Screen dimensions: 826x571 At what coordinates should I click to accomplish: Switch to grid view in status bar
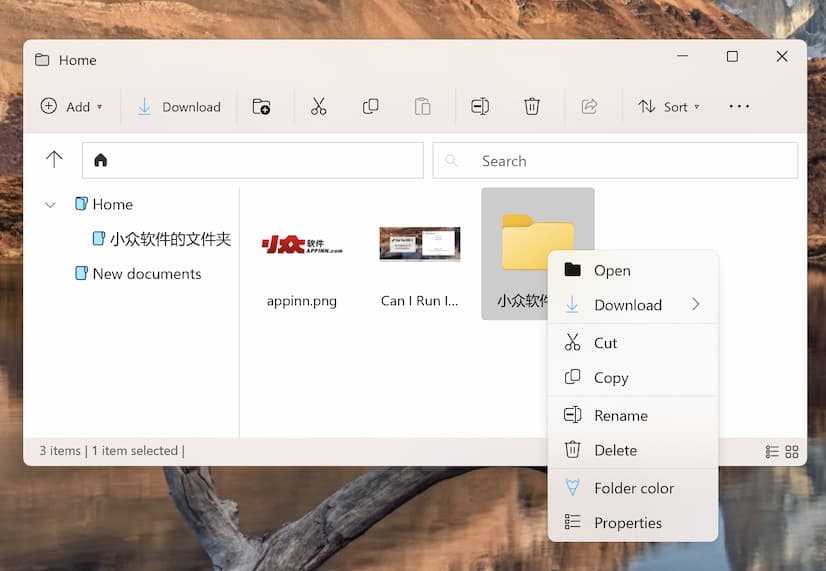792,451
